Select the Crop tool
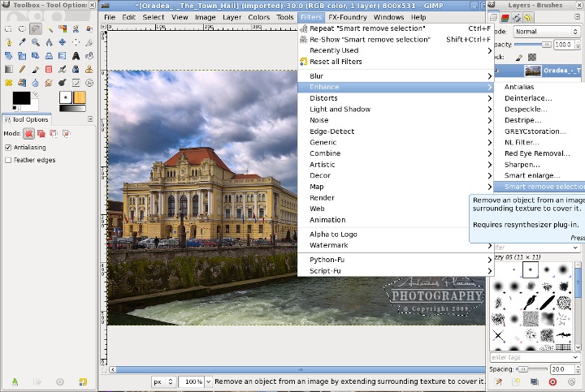The width and height of the screenshot is (585, 392). click(89, 42)
